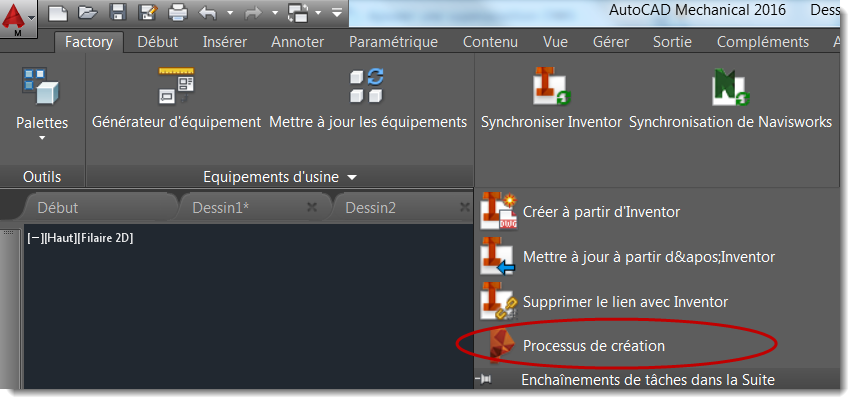Switch to the Annoter ribbon tab
Viewport: 855px width, 404px height.
click(298, 42)
